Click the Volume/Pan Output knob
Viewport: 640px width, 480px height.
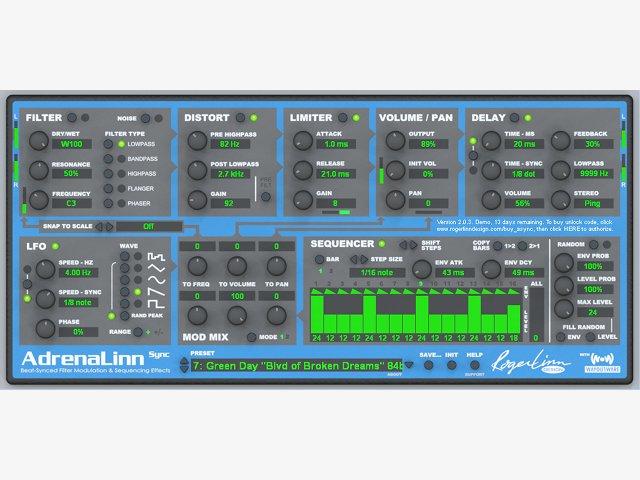coord(395,141)
